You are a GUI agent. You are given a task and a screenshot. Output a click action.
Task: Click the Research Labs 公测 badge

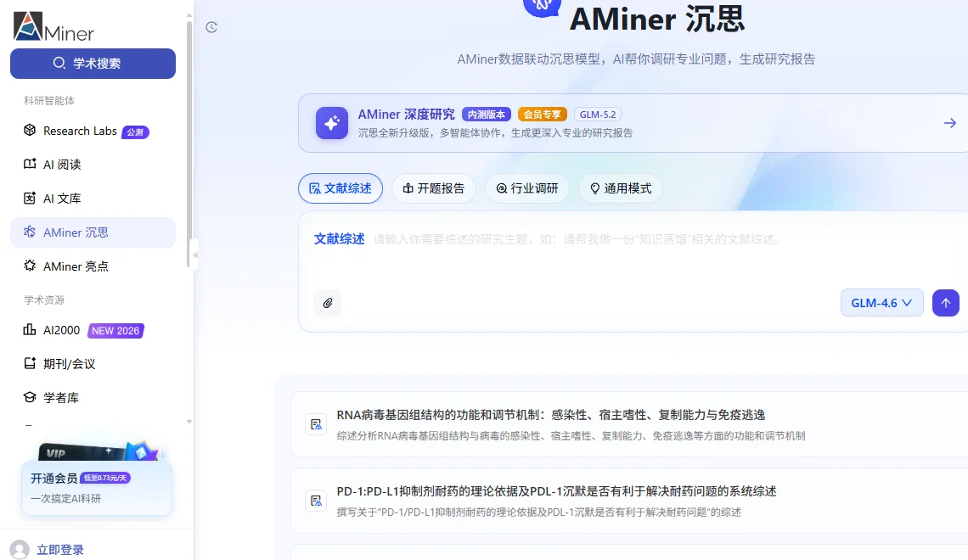pos(135,132)
